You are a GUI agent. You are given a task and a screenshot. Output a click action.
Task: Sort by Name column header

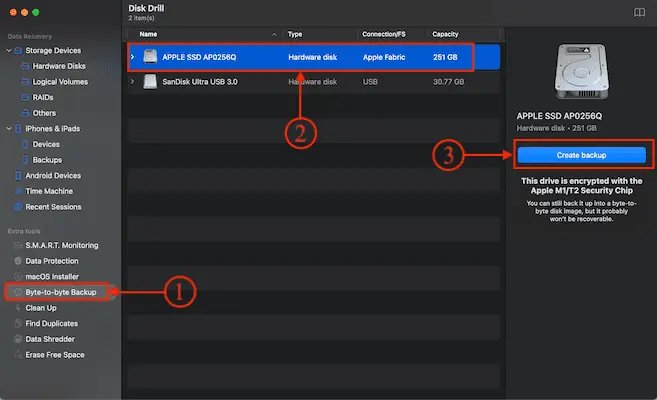[148, 34]
